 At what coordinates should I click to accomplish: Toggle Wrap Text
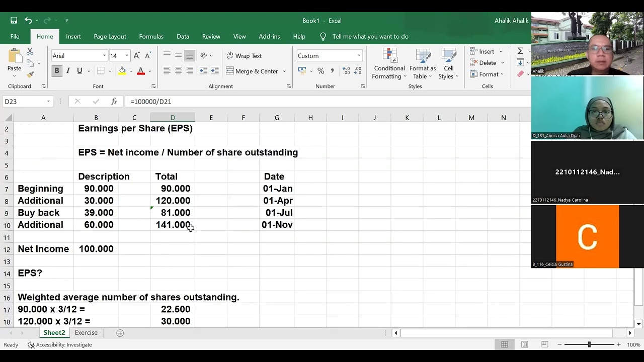(x=245, y=56)
